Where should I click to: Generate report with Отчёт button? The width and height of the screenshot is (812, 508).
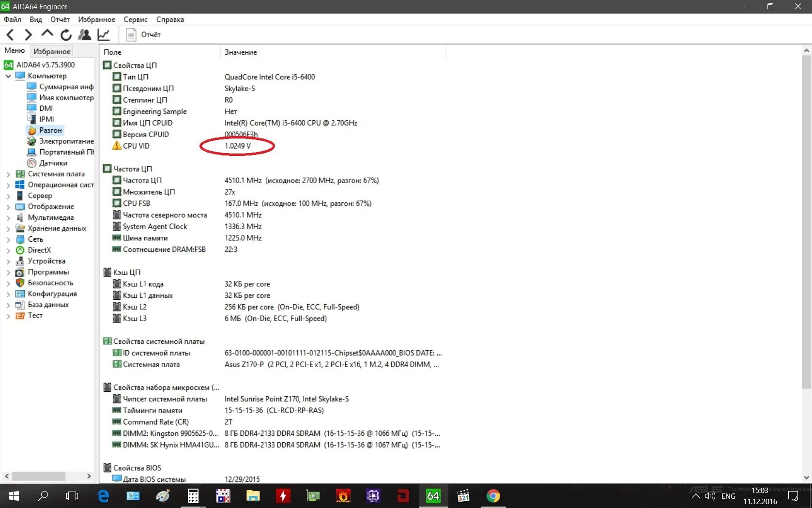point(143,34)
